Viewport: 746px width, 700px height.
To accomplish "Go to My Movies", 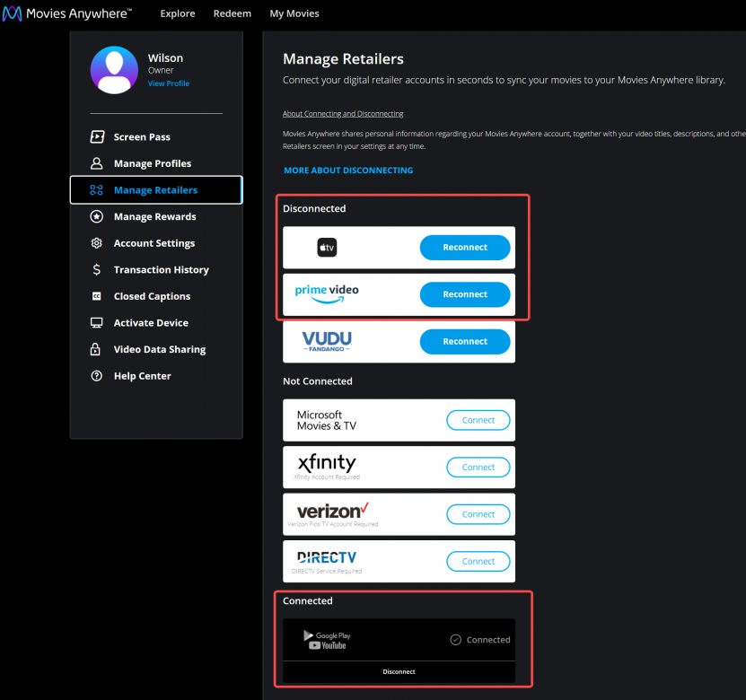I will (x=294, y=13).
